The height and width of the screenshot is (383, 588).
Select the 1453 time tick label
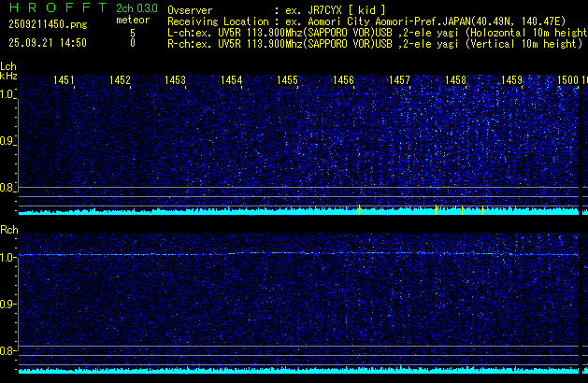pyautogui.click(x=176, y=81)
